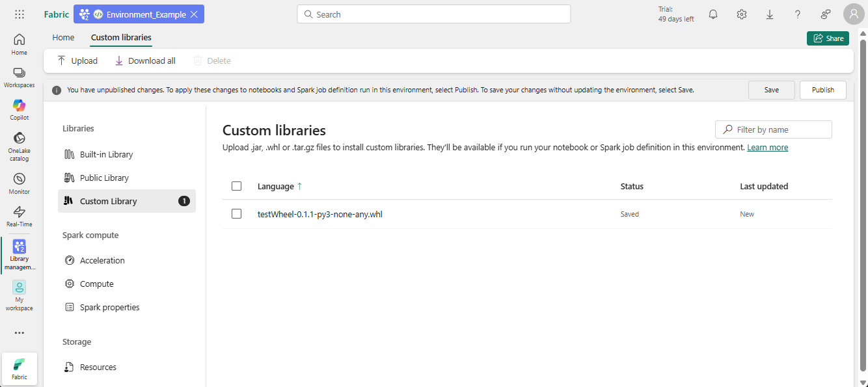Click the Publish button

tap(823, 90)
